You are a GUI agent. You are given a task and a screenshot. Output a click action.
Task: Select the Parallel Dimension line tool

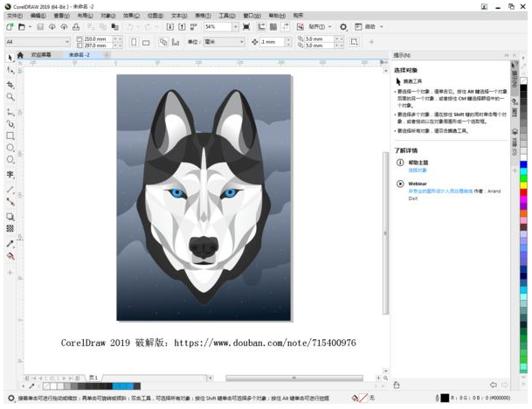tap(10, 190)
